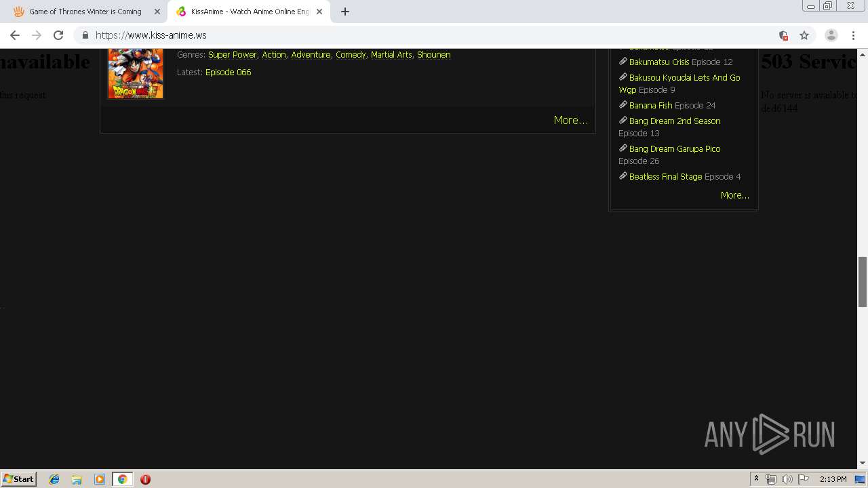Open Chrome's three-dot menu

coord(853,35)
